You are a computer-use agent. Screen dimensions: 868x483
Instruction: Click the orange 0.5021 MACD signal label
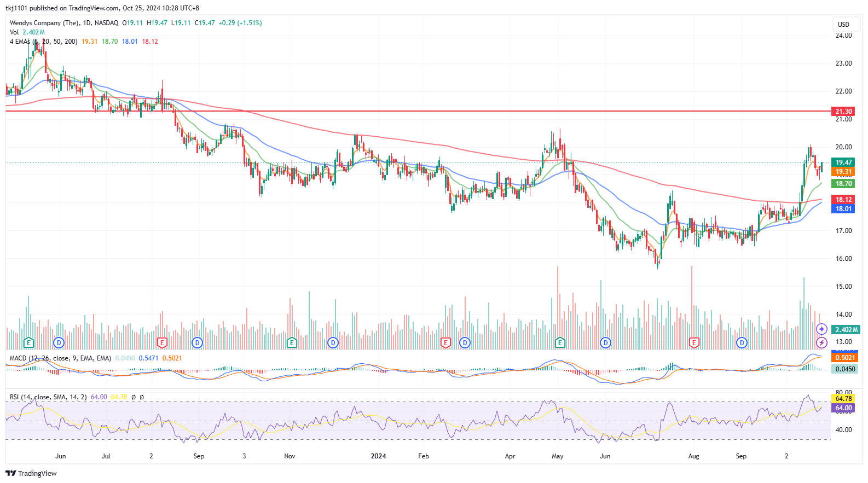coord(845,358)
